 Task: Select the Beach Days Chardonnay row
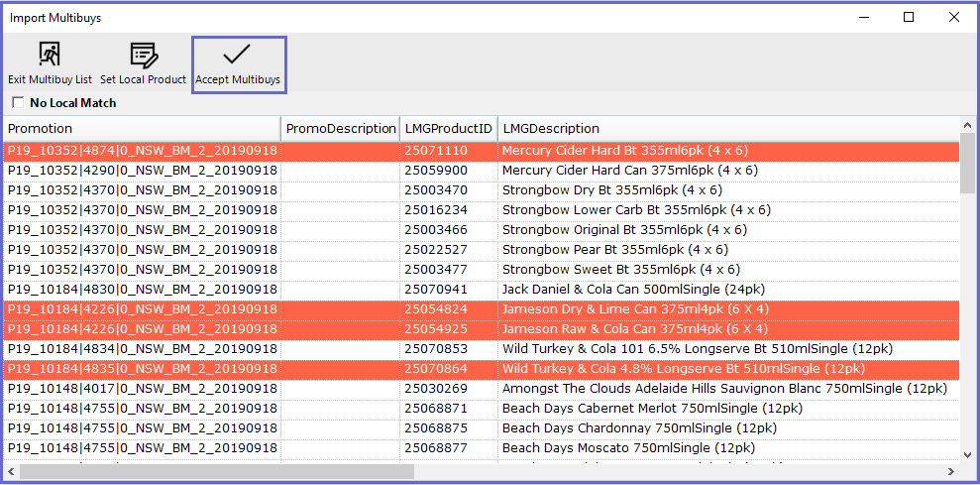click(x=482, y=428)
